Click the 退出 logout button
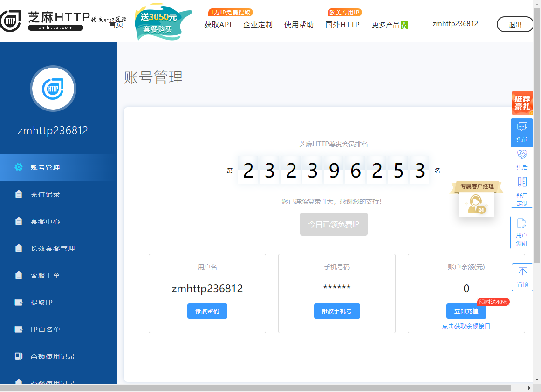Viewport: 541px width, 392px height. tap(515, 25)
